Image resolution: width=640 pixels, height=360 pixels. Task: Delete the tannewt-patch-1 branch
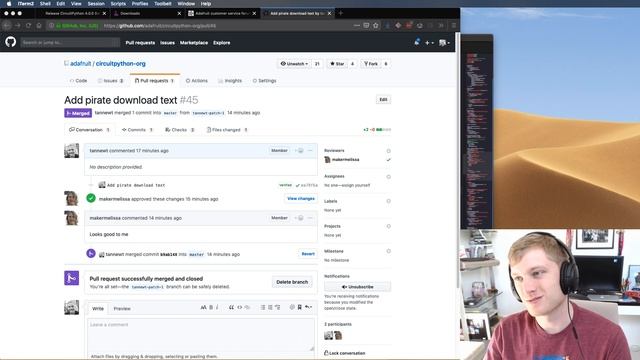click(x=292, y=282)
